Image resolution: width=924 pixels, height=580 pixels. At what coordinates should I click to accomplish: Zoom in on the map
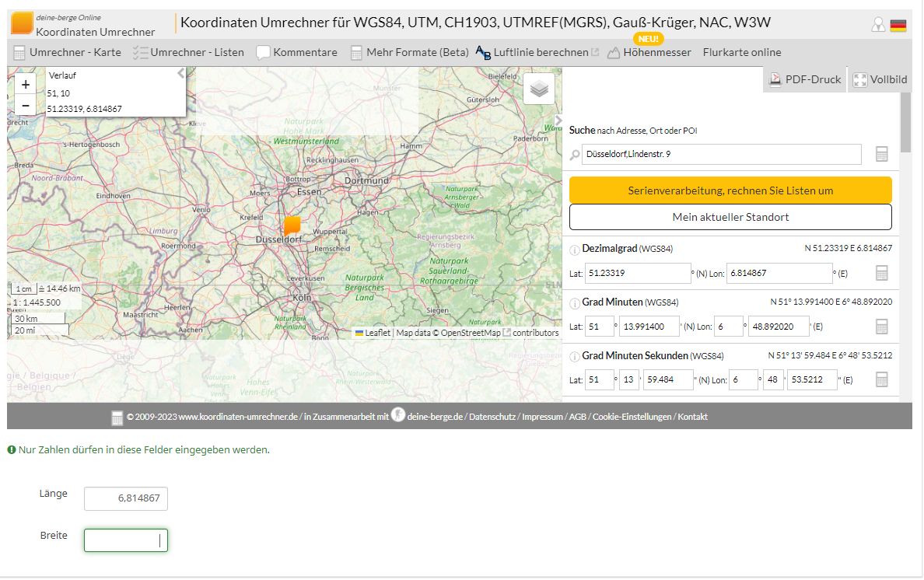(26, 85)
